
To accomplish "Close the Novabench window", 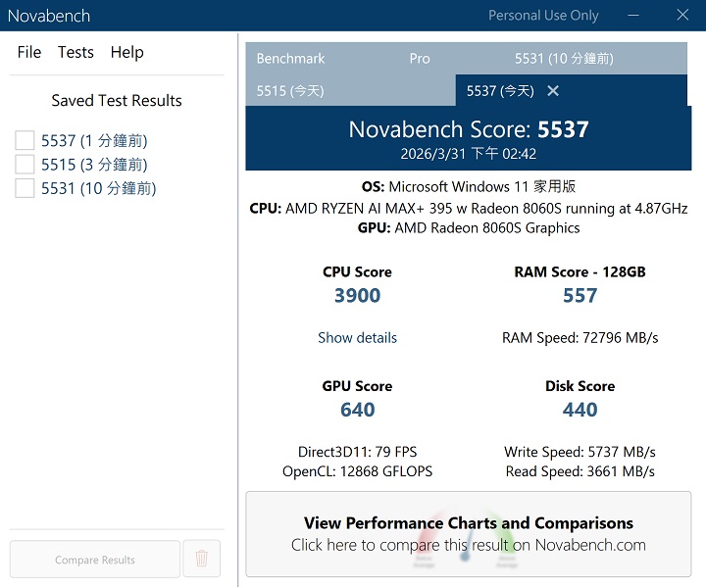I will [x=682, y=16].
